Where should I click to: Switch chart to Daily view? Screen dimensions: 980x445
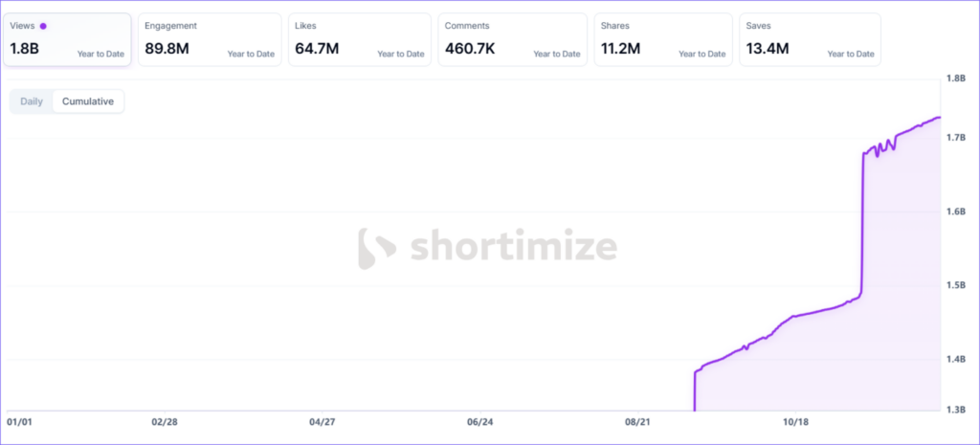click(32, 101)
